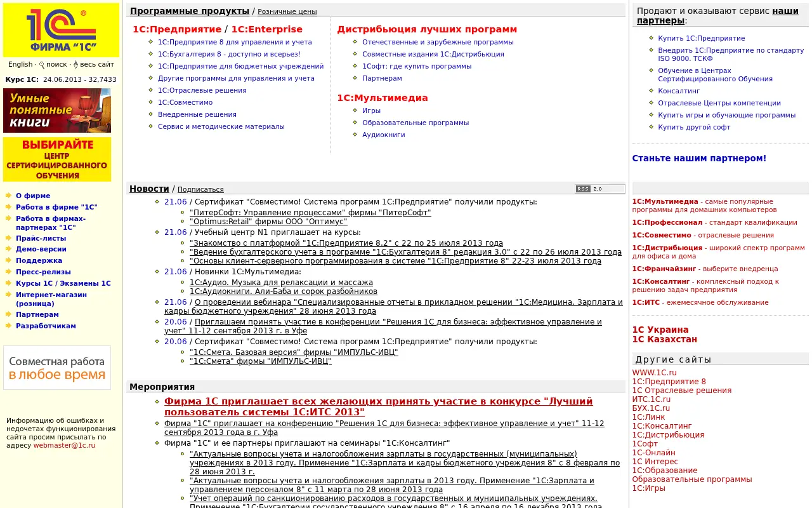Open the RSS 2.0 feed badge
812x508 pixels.
pyautogui.click(x=599, y=189)
